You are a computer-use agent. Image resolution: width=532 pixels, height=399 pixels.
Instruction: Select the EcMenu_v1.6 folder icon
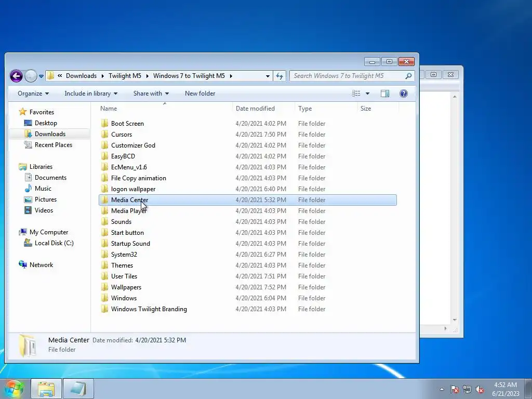click(x=104, y=167)
